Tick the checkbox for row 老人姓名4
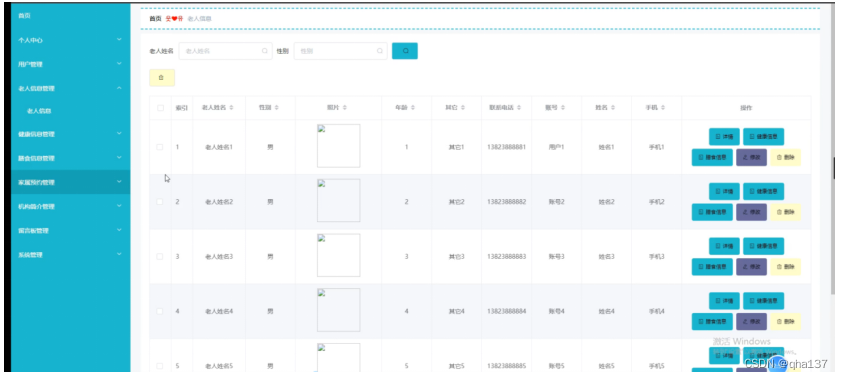 click(x=160, y=311)
